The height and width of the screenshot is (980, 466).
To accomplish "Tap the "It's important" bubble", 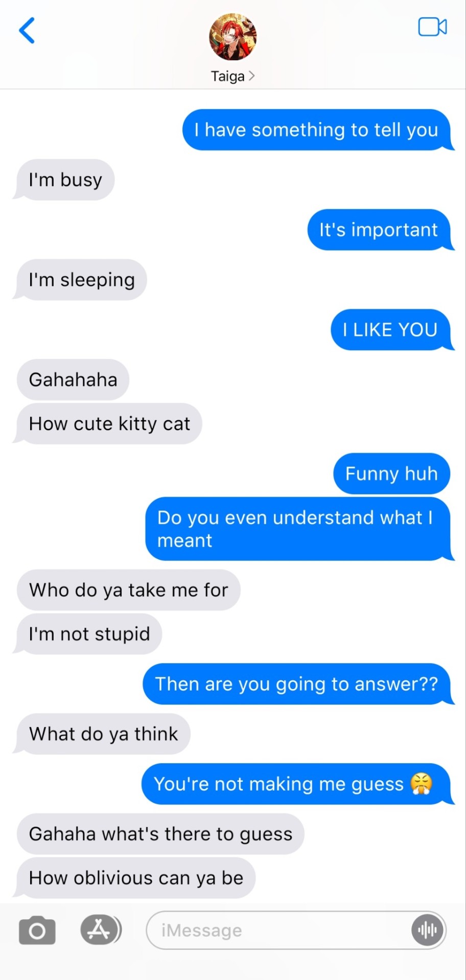I will pos(380,230).
